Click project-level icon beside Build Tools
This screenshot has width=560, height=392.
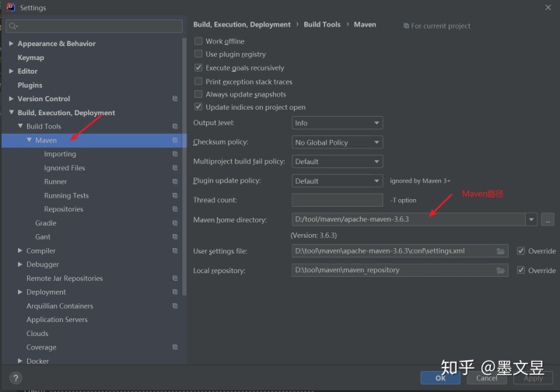[175, 126]
